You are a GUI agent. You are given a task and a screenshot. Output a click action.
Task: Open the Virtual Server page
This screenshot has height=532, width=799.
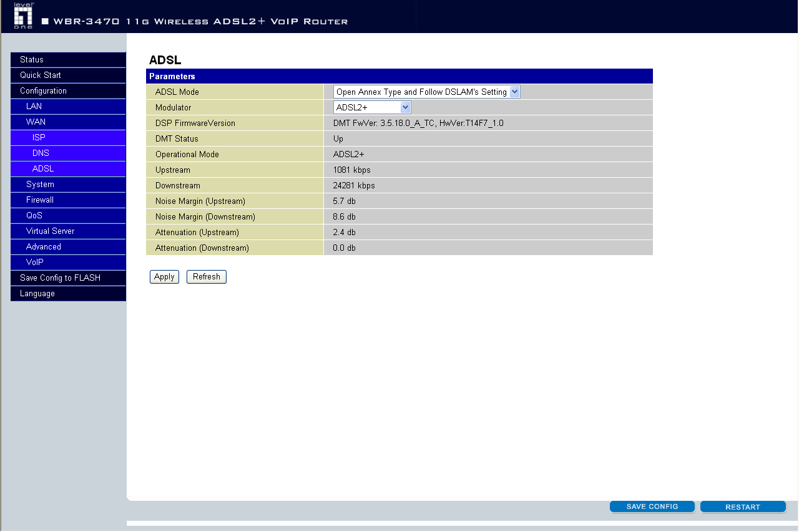68,231
